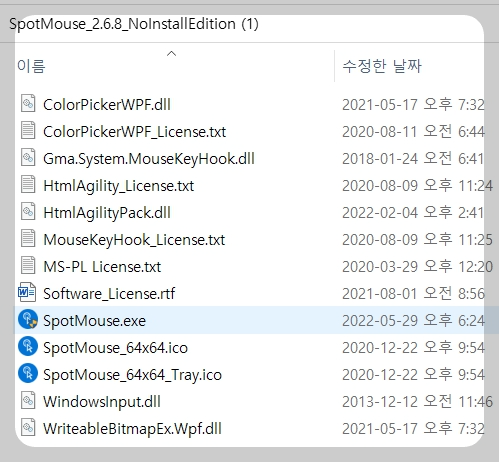499x462 pixels.
Task: Click the HtmlAgilityPack.dll file icon
Action: coord(28,211)
